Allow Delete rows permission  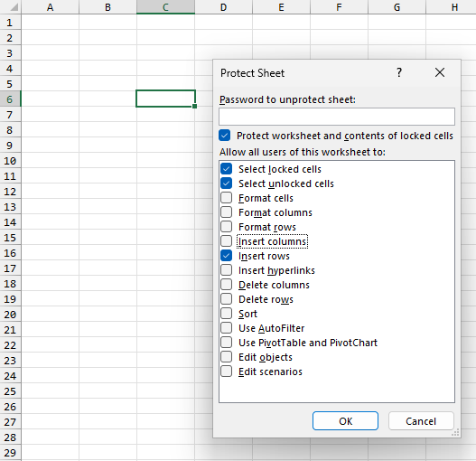(227, 299)
